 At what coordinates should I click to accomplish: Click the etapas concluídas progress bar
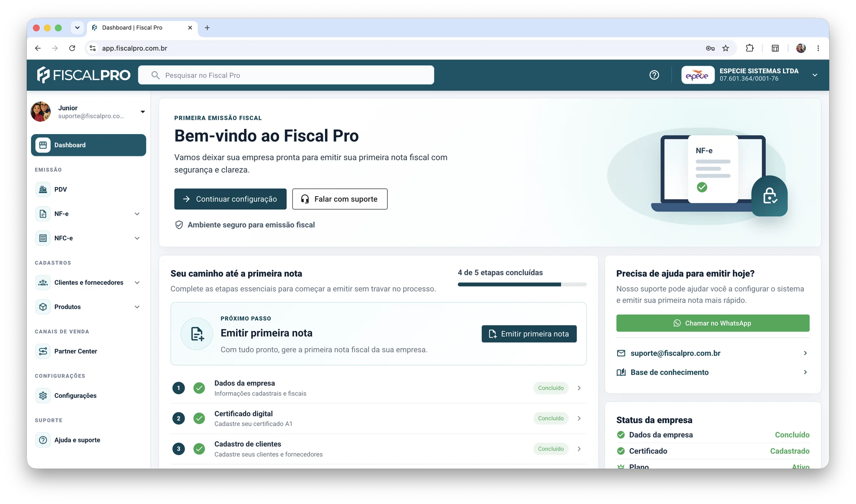(x=522, y=284)
